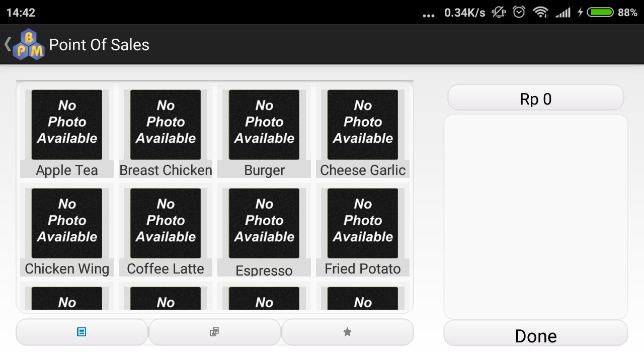Screen dimensions: 644x362
Task: Tap the BPM app logo icon
Action: click(x=28, y=45)
